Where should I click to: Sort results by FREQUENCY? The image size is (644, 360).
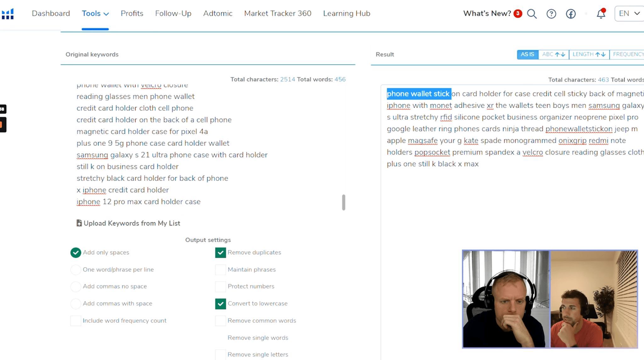627,54
